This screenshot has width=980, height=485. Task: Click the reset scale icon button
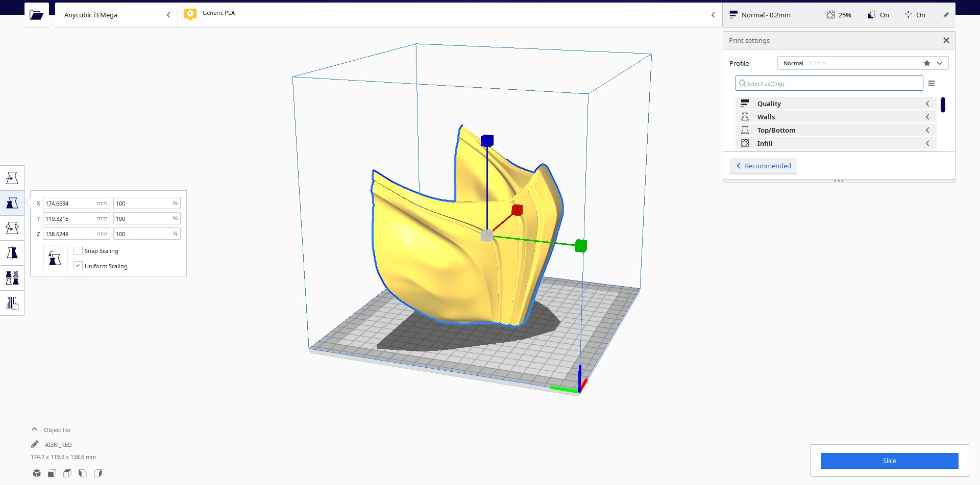55,258
